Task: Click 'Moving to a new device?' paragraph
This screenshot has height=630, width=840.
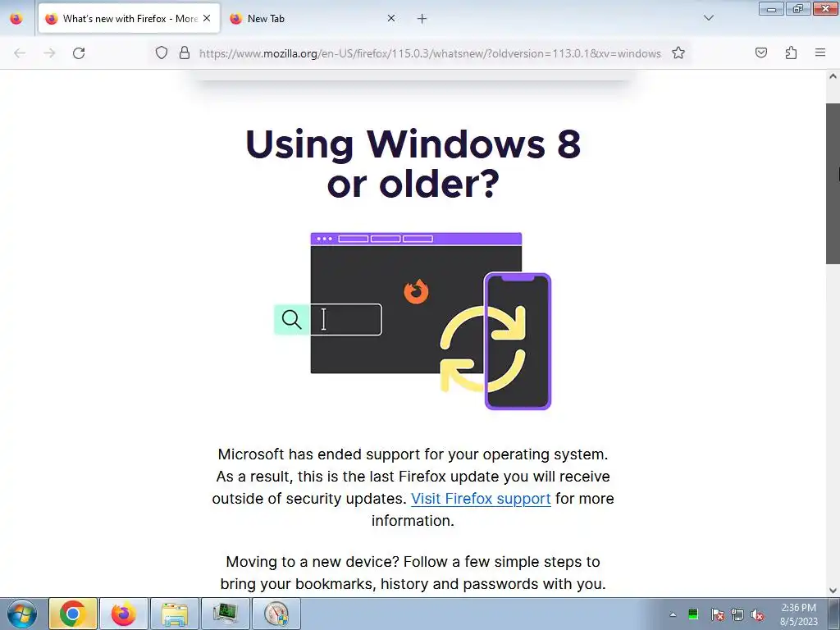Action: tap(413, 573)
